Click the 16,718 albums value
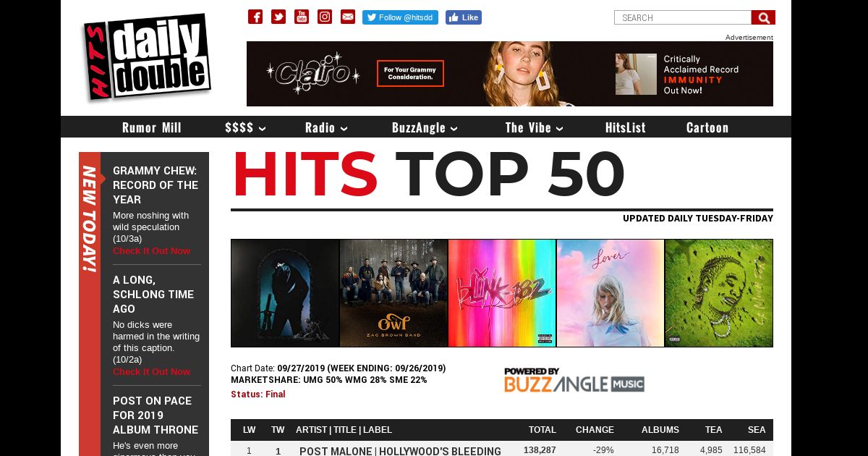Image resolution: width=868 pixels, height=456 pixels. tap(665, 450)
